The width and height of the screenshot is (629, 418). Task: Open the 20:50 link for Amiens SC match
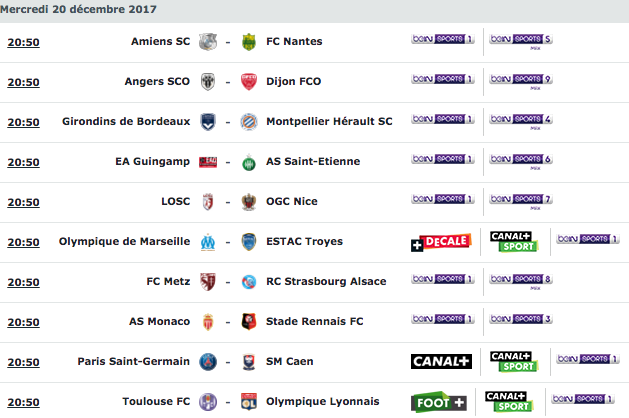click(x=23, y=42)
